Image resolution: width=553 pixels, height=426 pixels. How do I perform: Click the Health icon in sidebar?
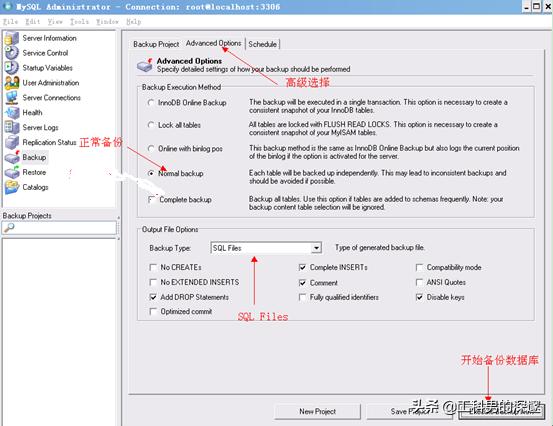tap(12, 112)
